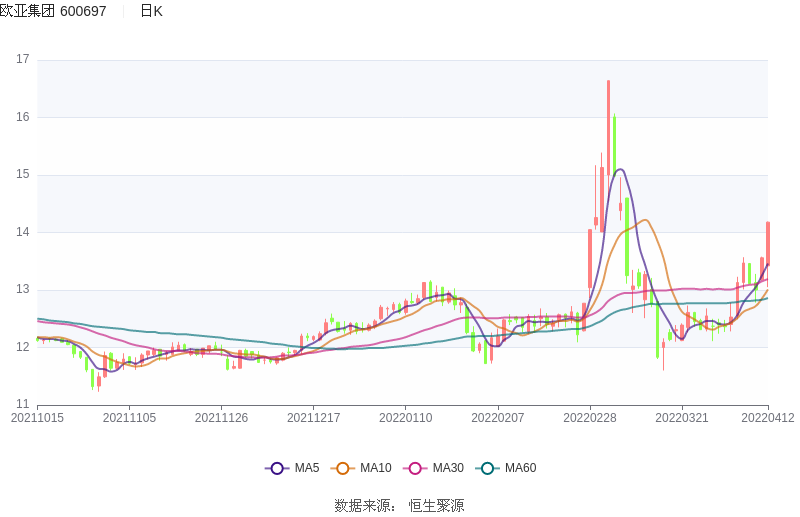Viewport: 800px width, 517px height.
Task: Pick the 20220207 date on the time axis
Action: click(x=498, y=418)
